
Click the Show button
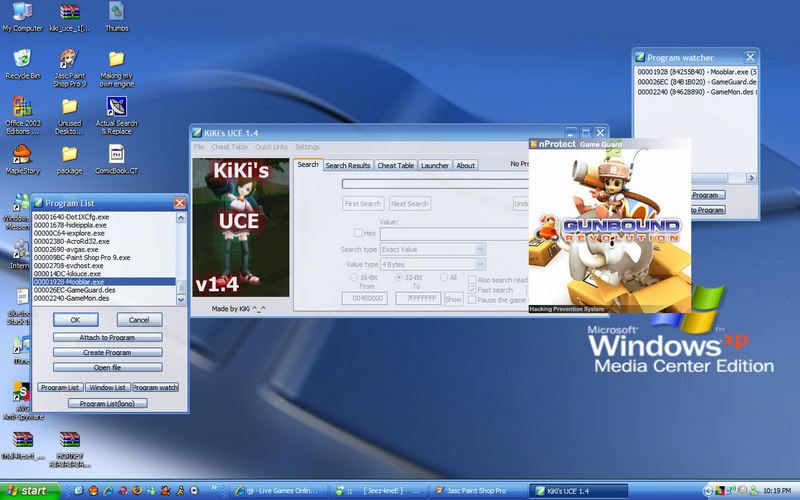click(453, 299)
